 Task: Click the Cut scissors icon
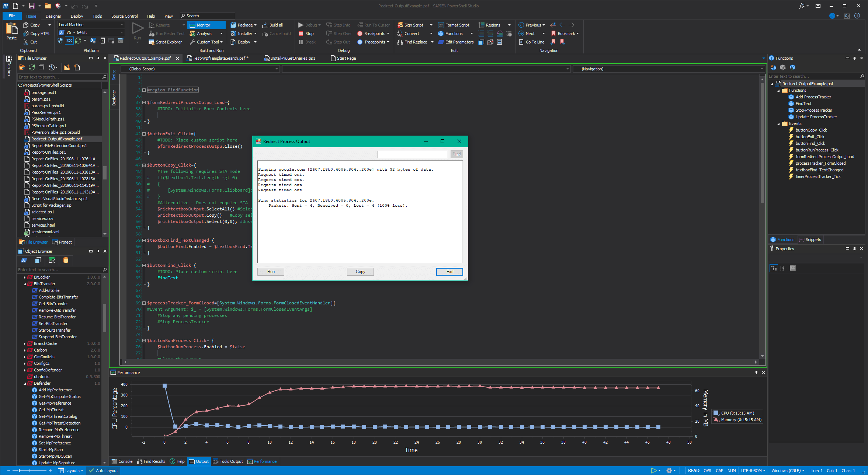pyautogui.click(x=26, y=42)
